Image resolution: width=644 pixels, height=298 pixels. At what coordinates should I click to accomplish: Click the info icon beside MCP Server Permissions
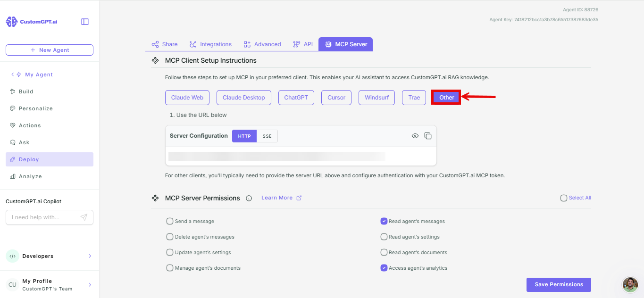tap(249, 198)
